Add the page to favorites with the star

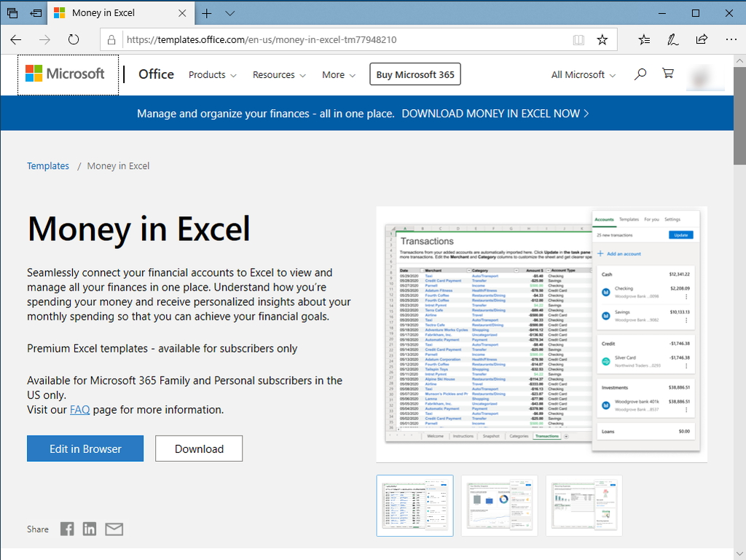[602, 39]
